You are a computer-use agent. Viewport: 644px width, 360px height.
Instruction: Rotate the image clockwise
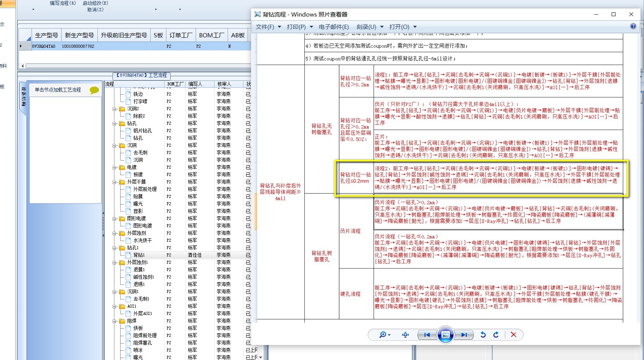[496, 335]
